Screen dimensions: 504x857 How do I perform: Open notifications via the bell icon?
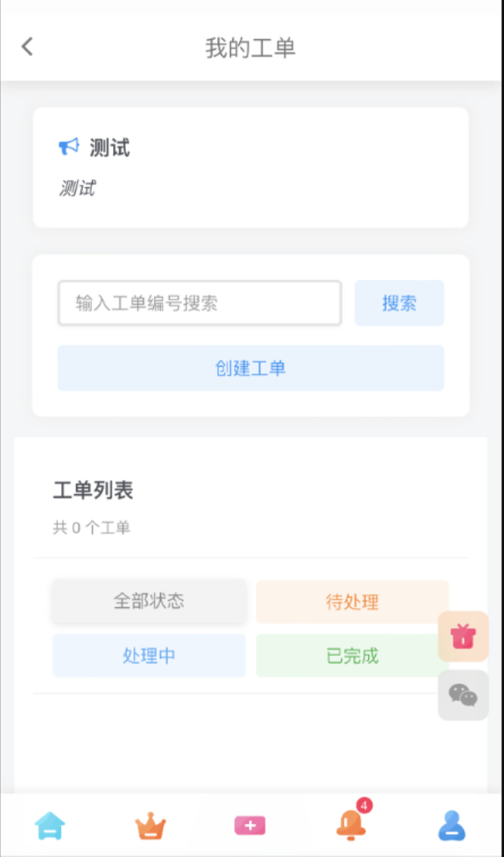[x=351, y=825]
